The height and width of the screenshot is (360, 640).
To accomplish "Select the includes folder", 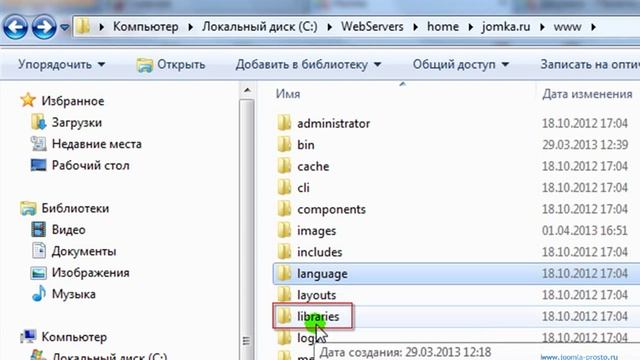I will coord(320,252).
